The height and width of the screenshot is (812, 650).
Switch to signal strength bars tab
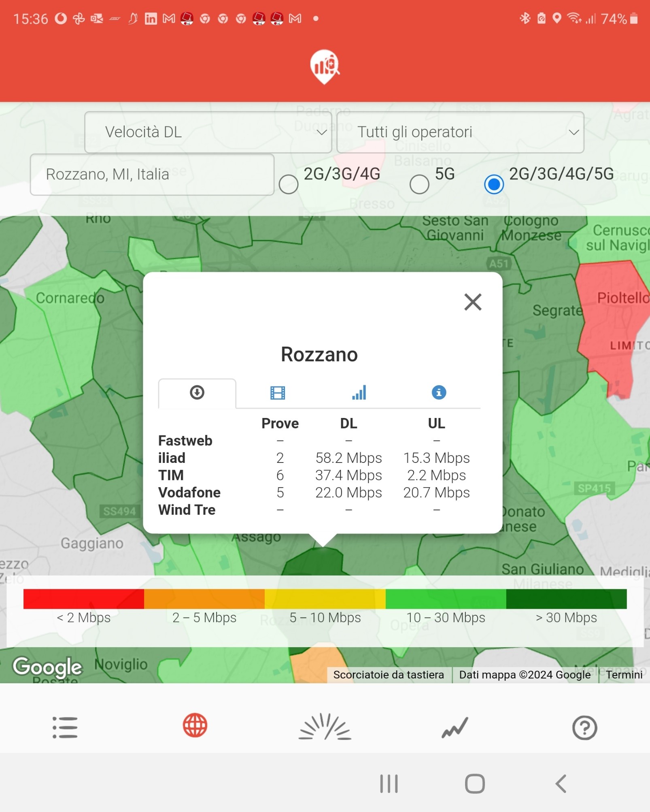pyautogui.click(x=359, y=392)
